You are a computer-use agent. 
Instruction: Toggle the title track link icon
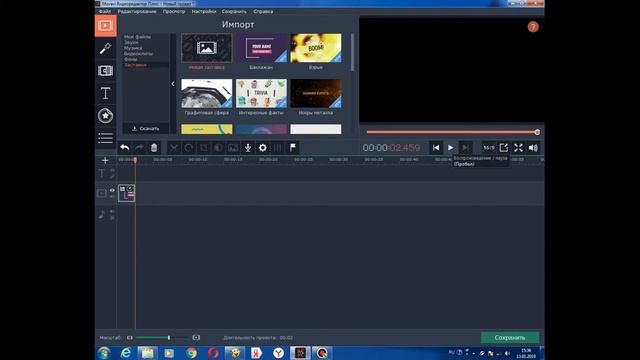112,177
